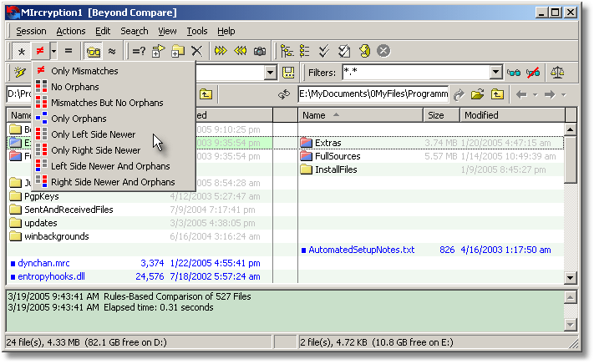The height and width of the screenshot is (364, 594).
Task: Click the copy to left double-arrow icon
Action: [240, 51]
